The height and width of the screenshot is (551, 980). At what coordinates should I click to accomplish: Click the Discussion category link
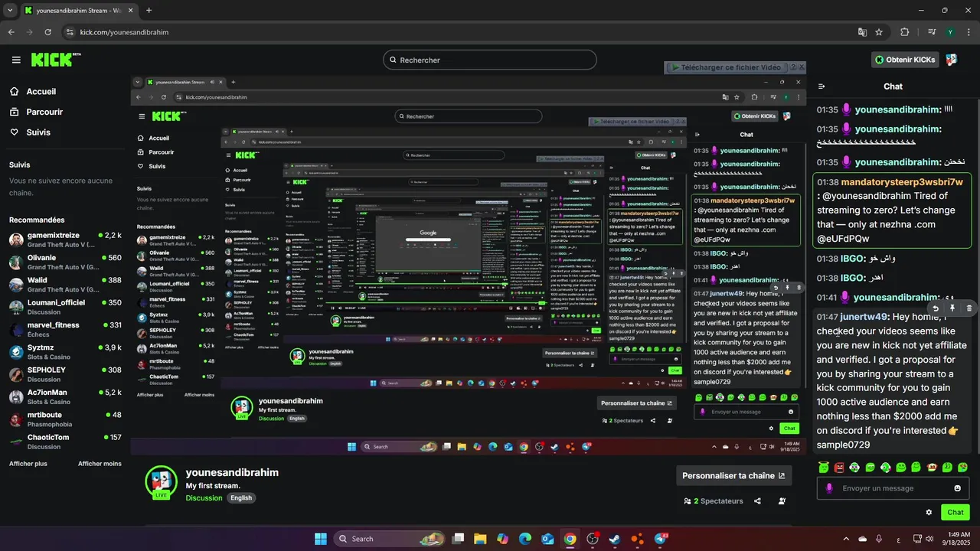204,498
